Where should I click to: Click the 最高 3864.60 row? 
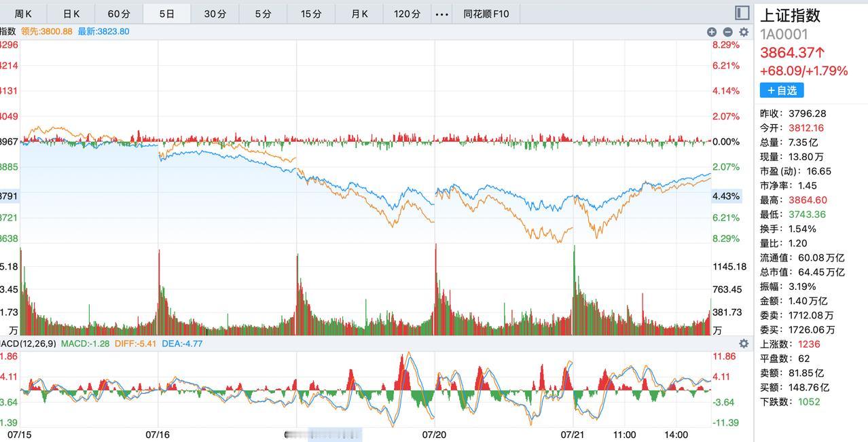793,200
